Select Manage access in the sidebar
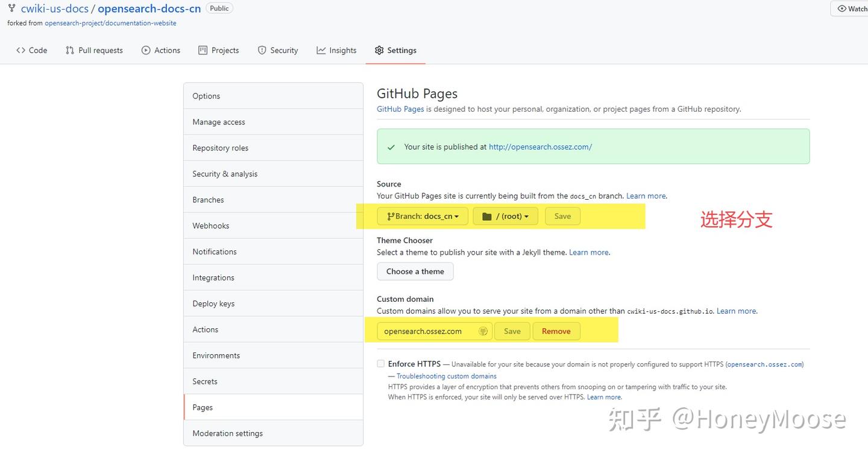This screenshot has width=868, height=458. (273, 122)
